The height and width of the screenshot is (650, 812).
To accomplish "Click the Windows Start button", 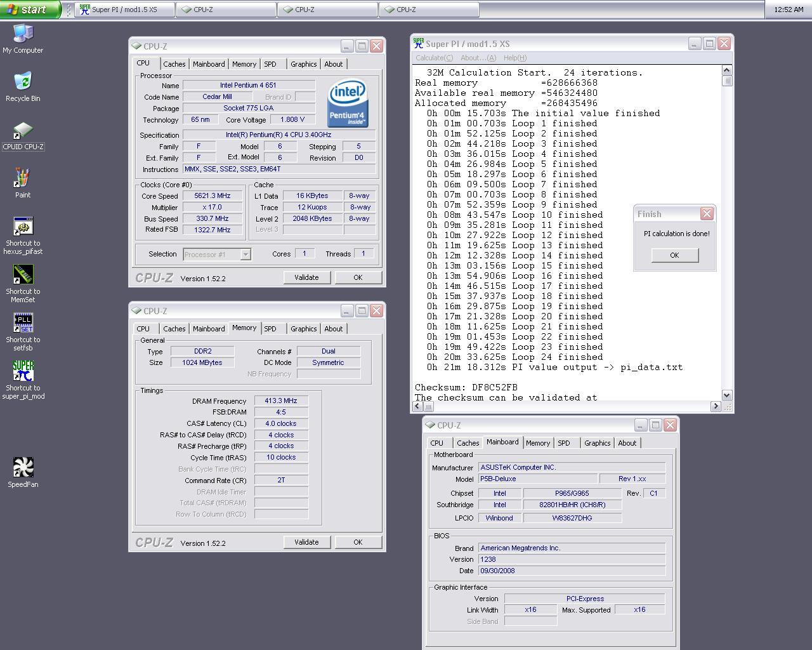I will pos(30,10).
